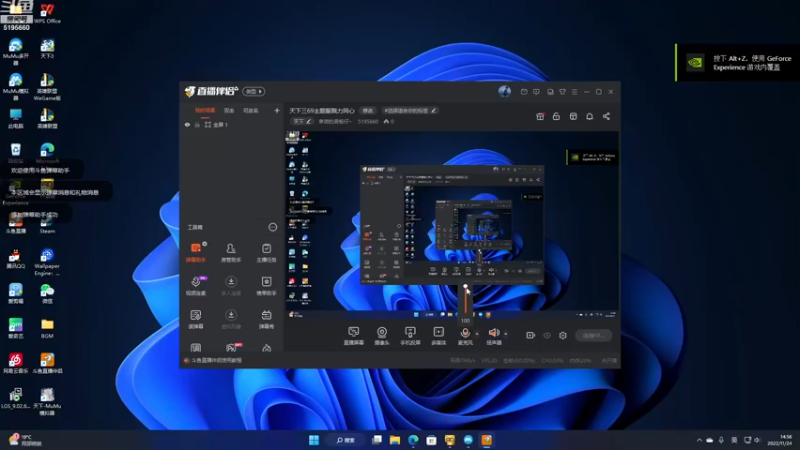This screenshot has height=450, width=800.
Task: Open the user avatar in the title bar
Action: click(505, 91)
